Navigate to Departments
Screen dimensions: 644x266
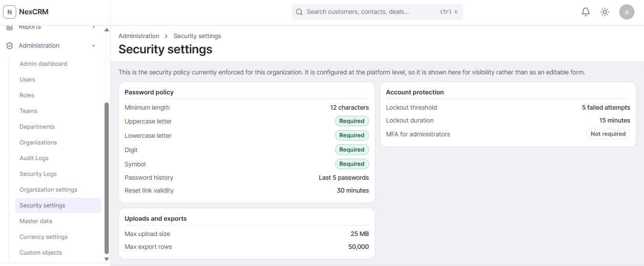(x=37, y=127)
